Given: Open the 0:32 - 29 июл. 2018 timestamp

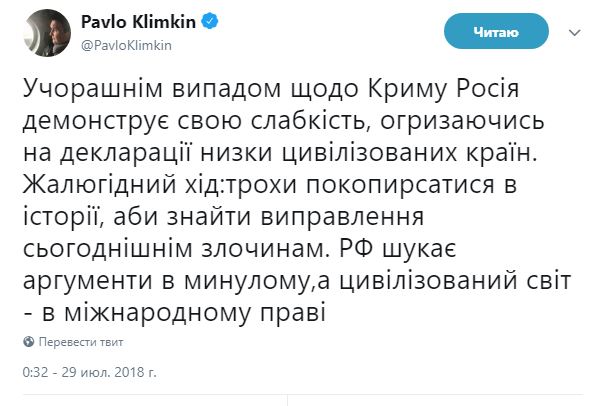Looking at the screenshot, I should click(92, 372).
